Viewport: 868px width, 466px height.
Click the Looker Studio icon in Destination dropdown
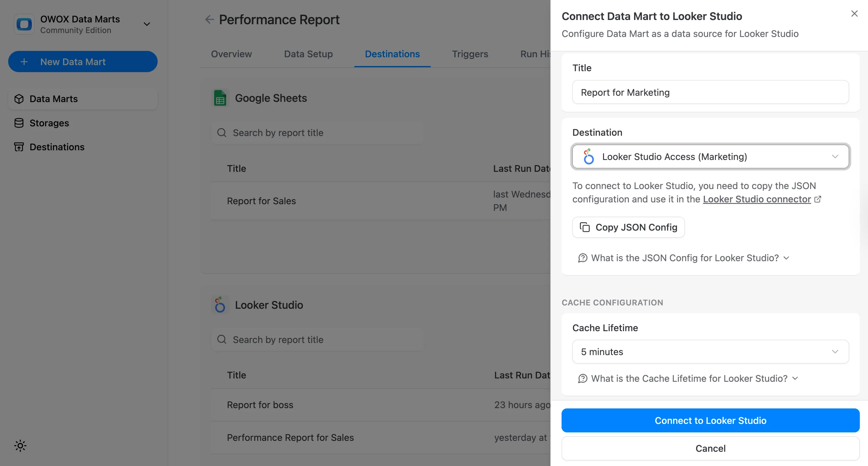pyautogui.click(x=588, y=157)
